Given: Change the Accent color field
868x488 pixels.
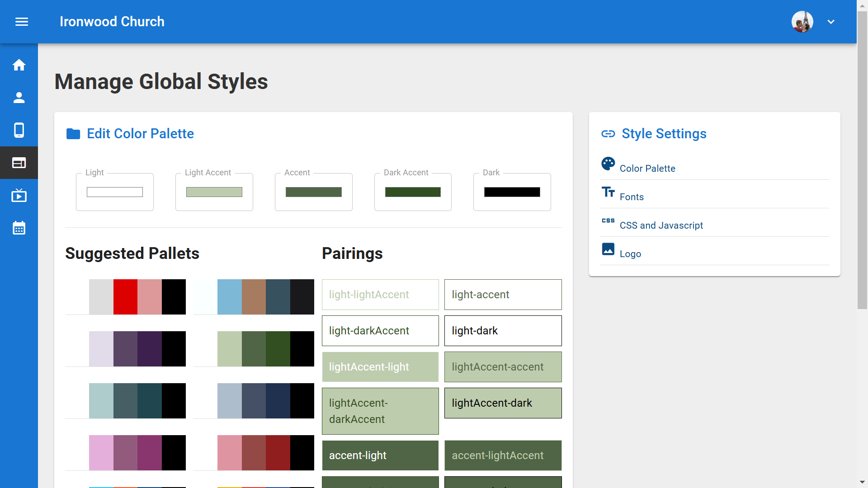Looking at the screenshot, I should pyautogui.click(x=313, y=192).
